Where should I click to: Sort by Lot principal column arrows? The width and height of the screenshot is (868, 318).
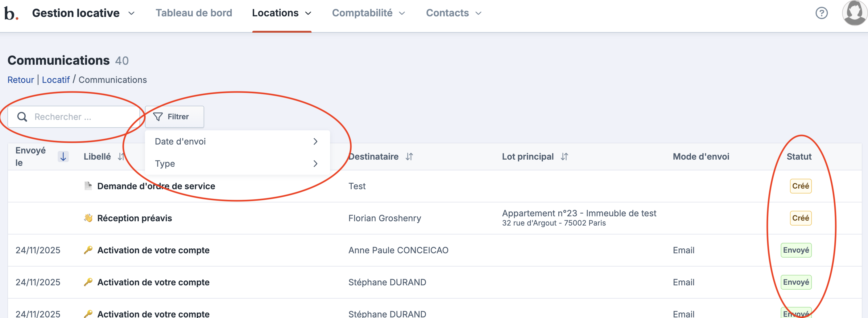tap(564, 157)
